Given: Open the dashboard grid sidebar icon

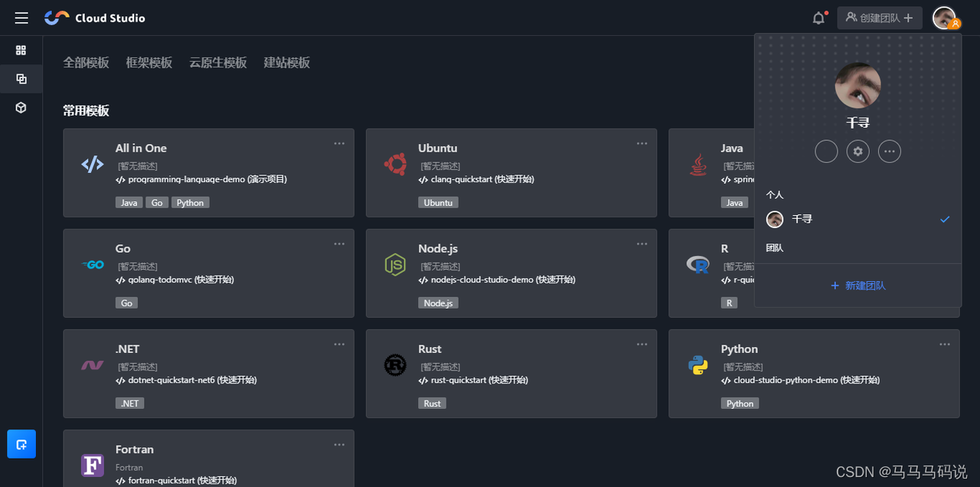Looking at the screenshot, I should coord(21,50).
